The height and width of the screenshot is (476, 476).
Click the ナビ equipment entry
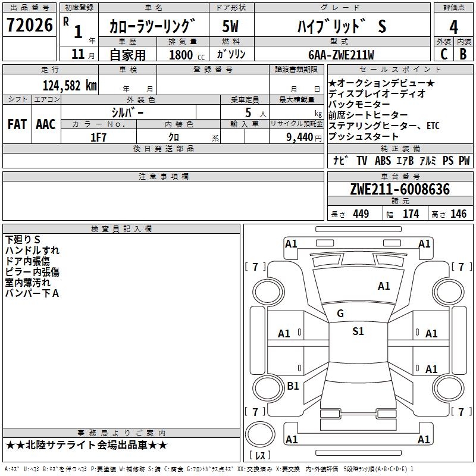pyautogui.click(x=340, y=161)
